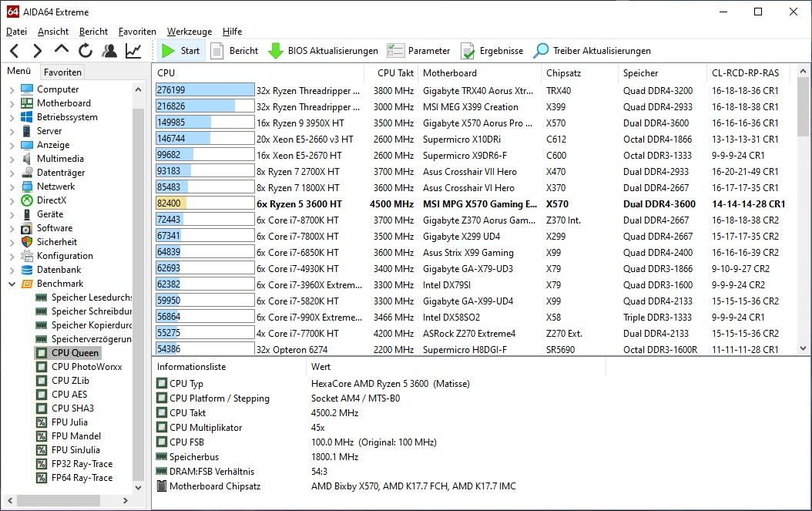
Task: Click the up-level arrow icon
Action: (61, 50)
